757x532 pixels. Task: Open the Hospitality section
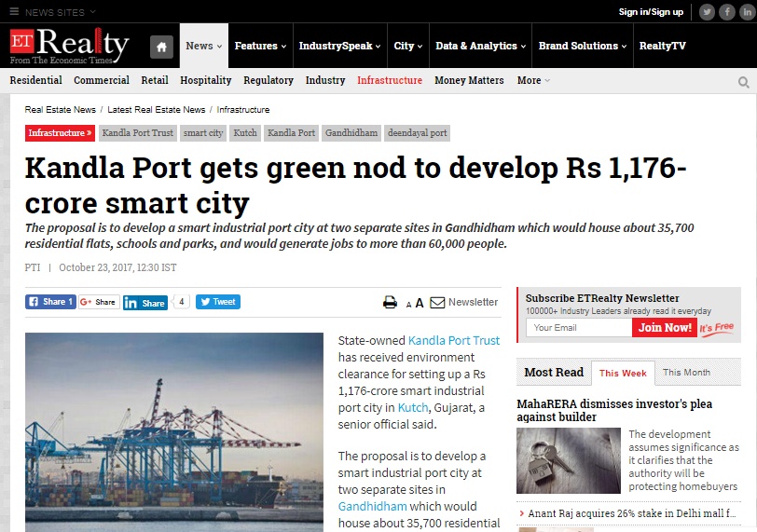pos(206,80)
